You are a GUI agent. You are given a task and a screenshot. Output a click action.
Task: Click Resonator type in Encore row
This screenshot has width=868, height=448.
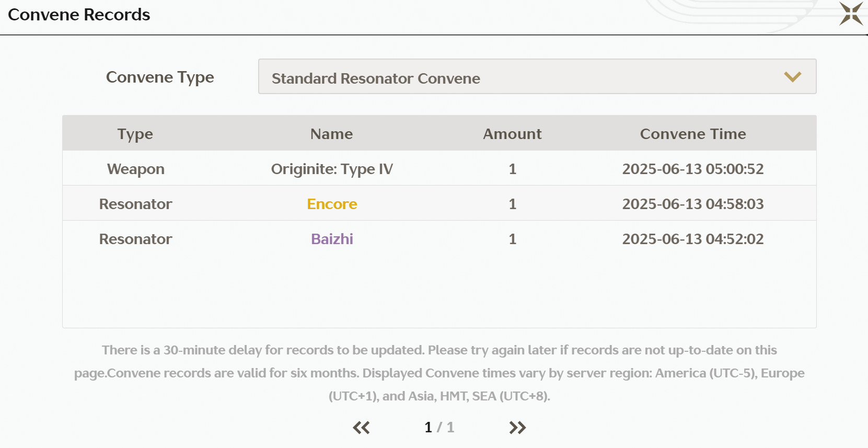pos(136,204)
